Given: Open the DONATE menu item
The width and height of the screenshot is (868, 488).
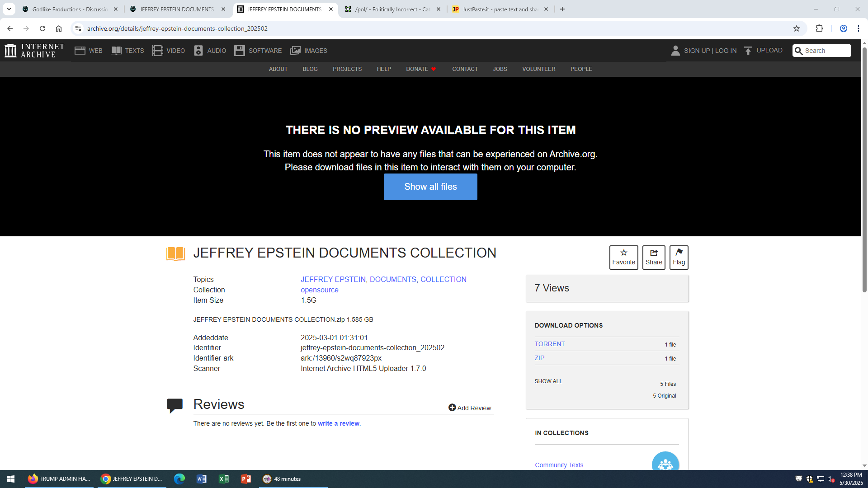Looking at the screenshot, I should click(421, 69).
